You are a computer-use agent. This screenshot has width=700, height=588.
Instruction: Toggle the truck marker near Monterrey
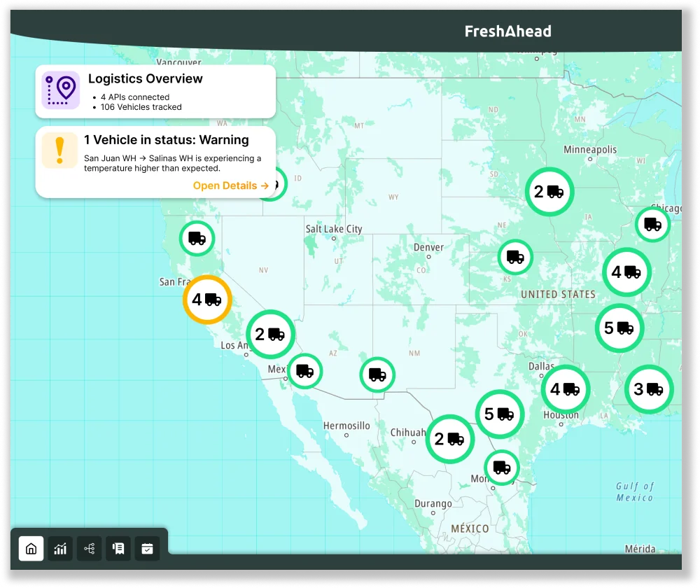(501, 466)
